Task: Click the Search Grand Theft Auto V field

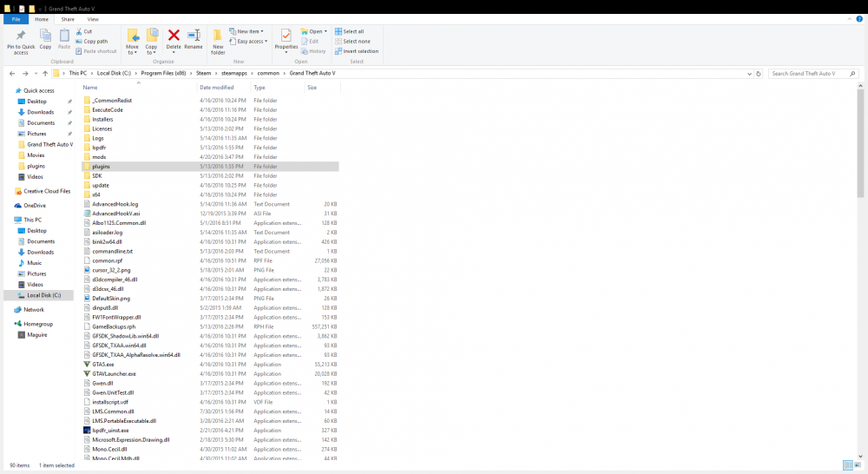Action: [812, 73]
